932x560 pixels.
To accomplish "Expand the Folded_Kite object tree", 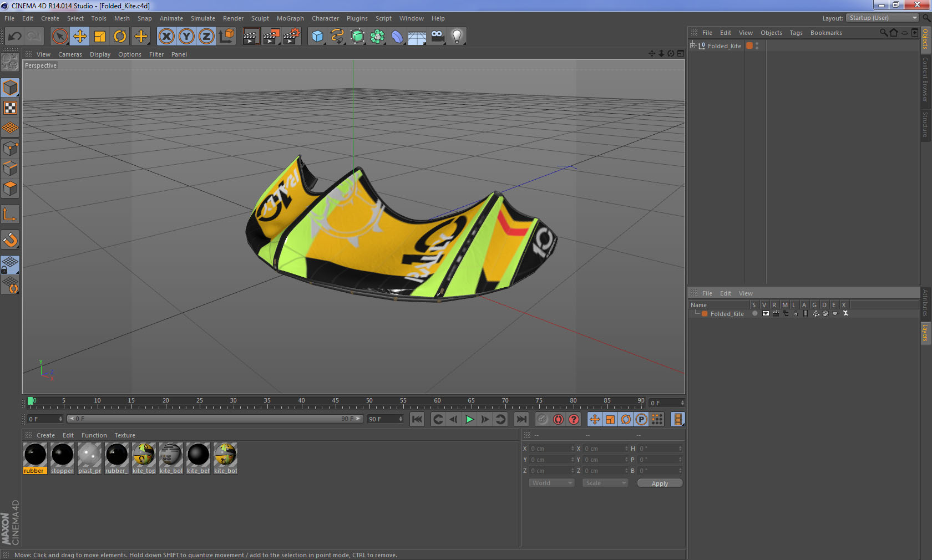I will coord(693,45).
